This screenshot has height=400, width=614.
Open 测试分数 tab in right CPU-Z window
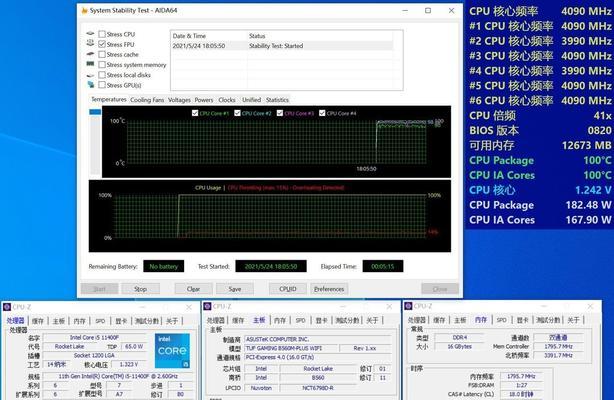coord(548,320)
